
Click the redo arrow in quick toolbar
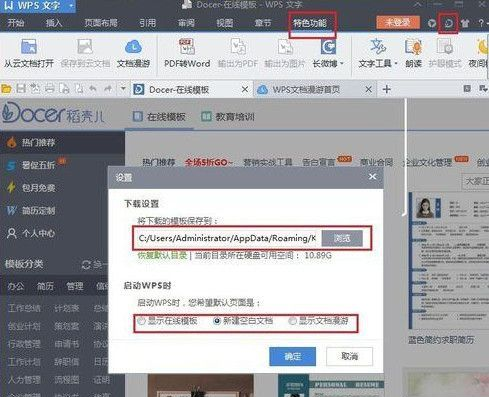[108, 89]
